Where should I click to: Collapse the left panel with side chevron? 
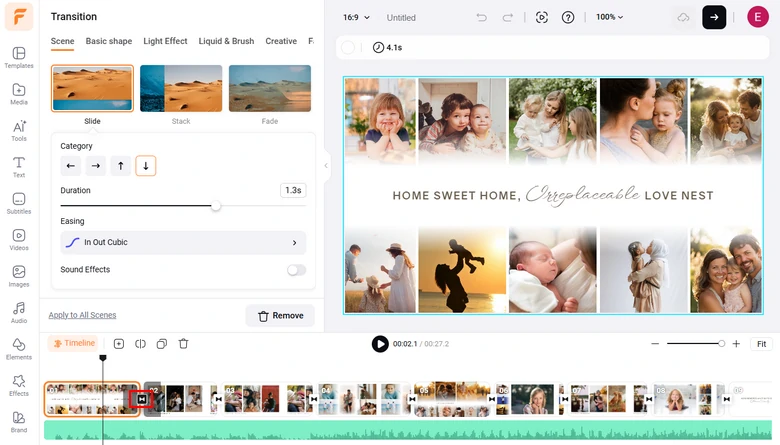tap(326, 166)
